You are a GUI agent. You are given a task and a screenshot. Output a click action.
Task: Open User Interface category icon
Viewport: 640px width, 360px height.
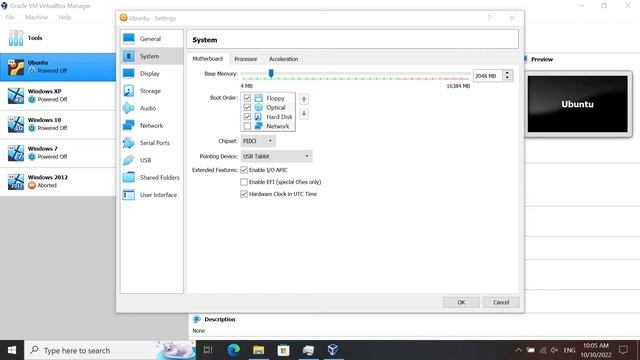click(x=129, y=195)
